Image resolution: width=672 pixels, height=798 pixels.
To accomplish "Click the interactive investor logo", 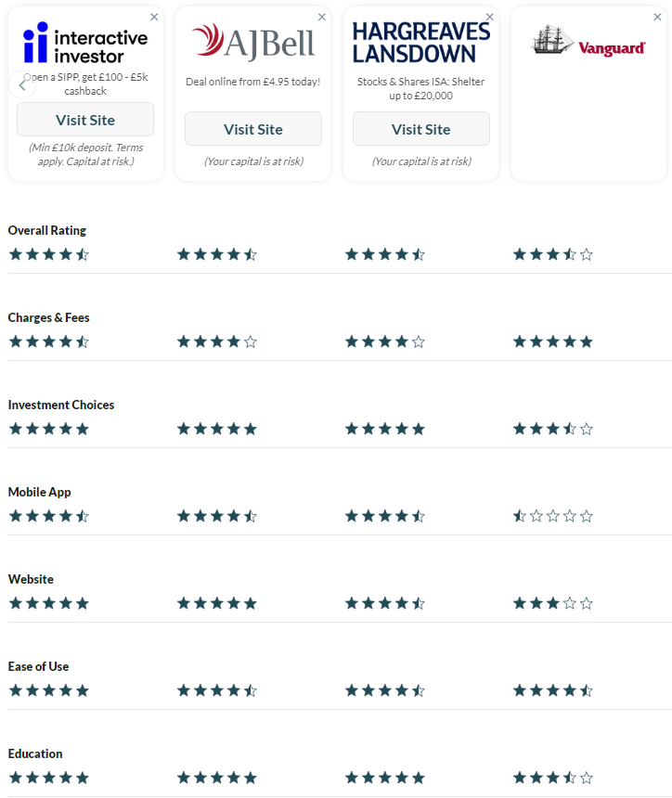I will pos(85,43).
